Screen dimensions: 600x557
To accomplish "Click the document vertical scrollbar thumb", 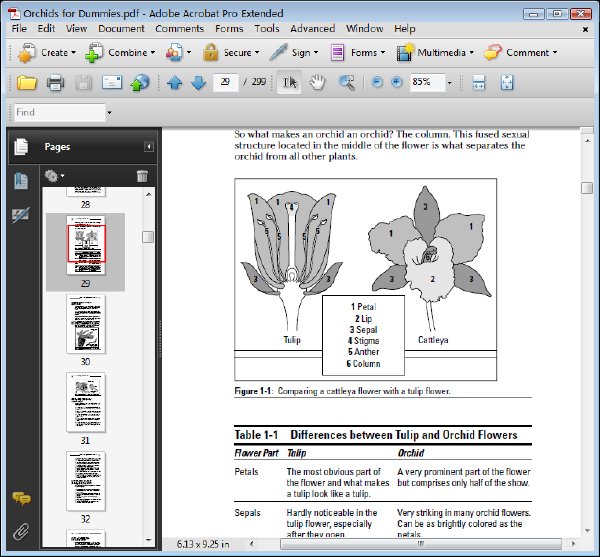I will 587,188.
